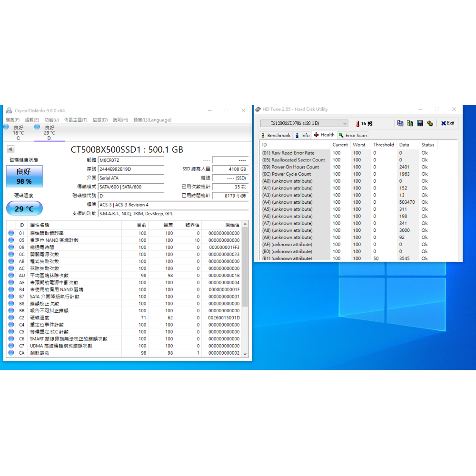The height and width of the screenshot is (476, 476).
Task: Click the blue floppy save icon in HD Tune
Action: click(420, 123)
